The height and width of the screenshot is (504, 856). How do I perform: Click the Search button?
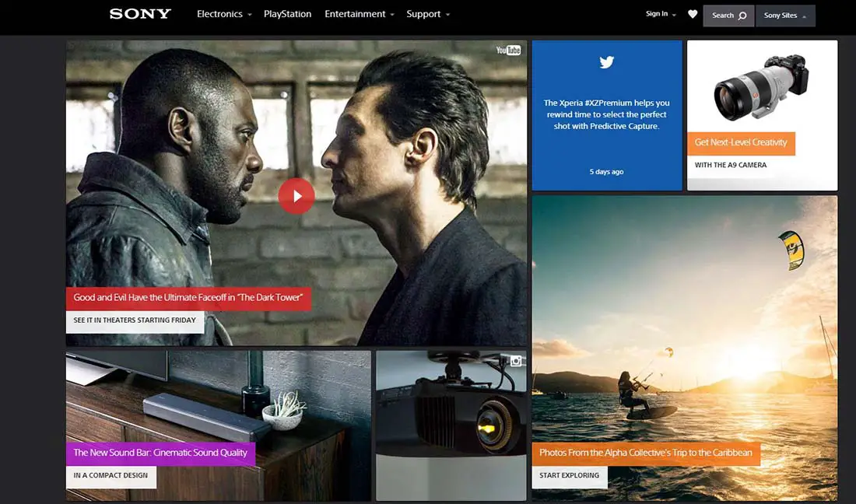tap(729, 16)
